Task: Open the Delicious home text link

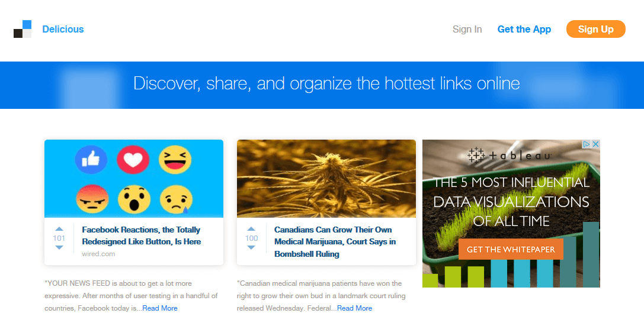Action: 63,29
